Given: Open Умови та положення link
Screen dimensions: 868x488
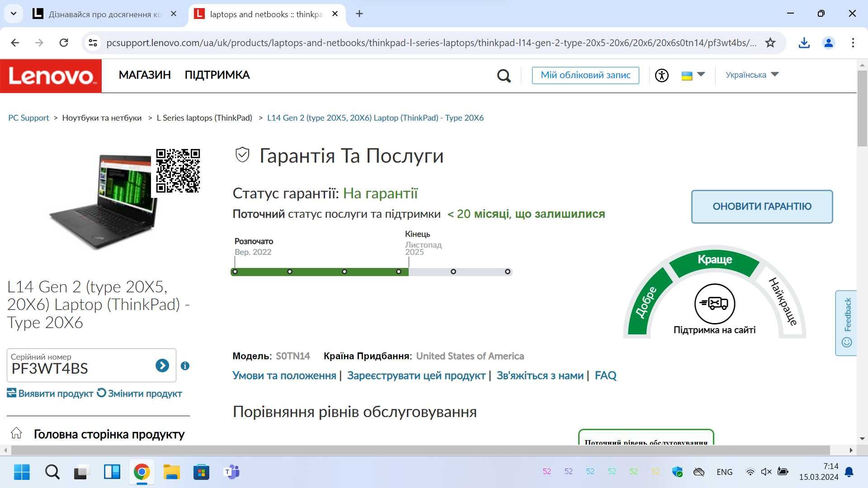Looking at the screenshot, I should coord(284,375).
